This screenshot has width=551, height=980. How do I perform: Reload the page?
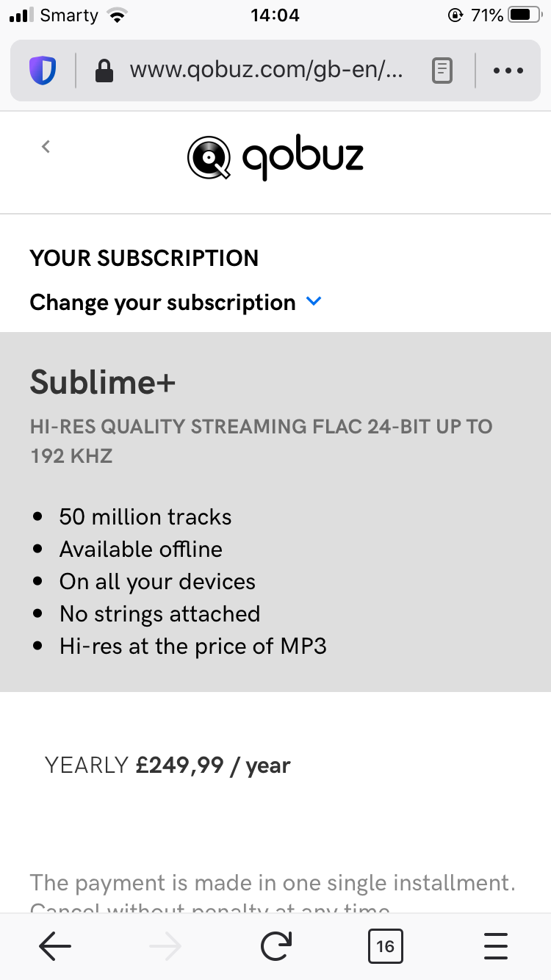[x=275, y=947]
